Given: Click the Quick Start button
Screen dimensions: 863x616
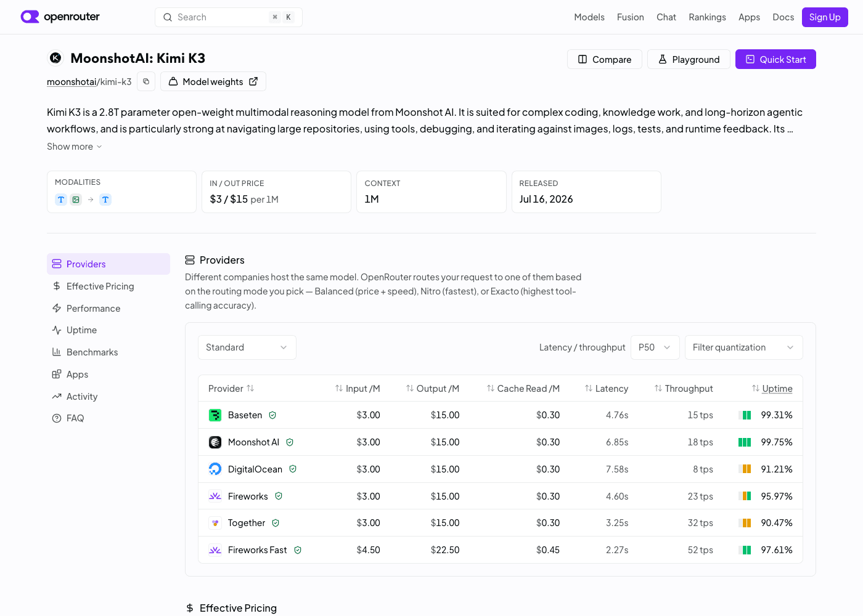Looking at the screenshot, I should [775, 59].
